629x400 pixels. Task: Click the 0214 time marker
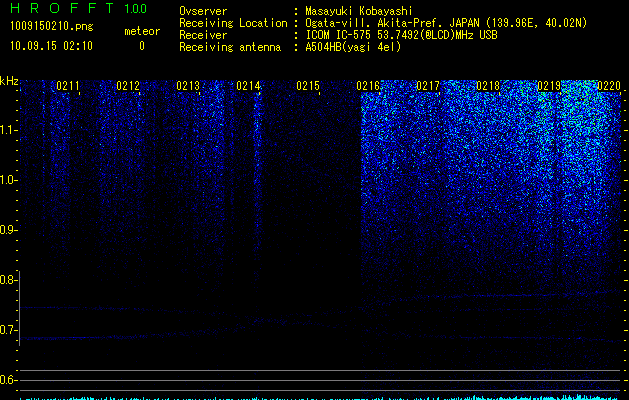tap(248, 86)
